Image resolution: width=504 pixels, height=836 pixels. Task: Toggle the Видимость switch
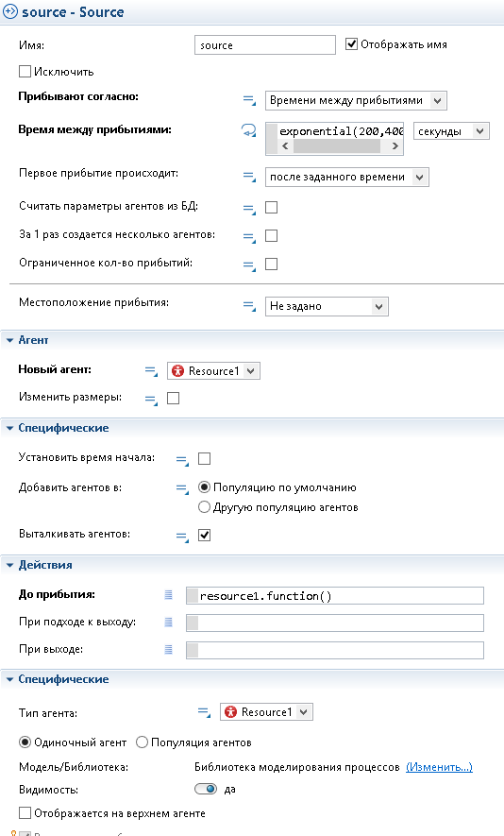point(206,789)
